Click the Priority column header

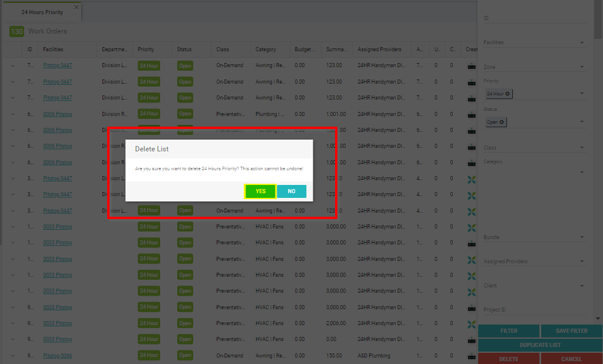(146, 49)
